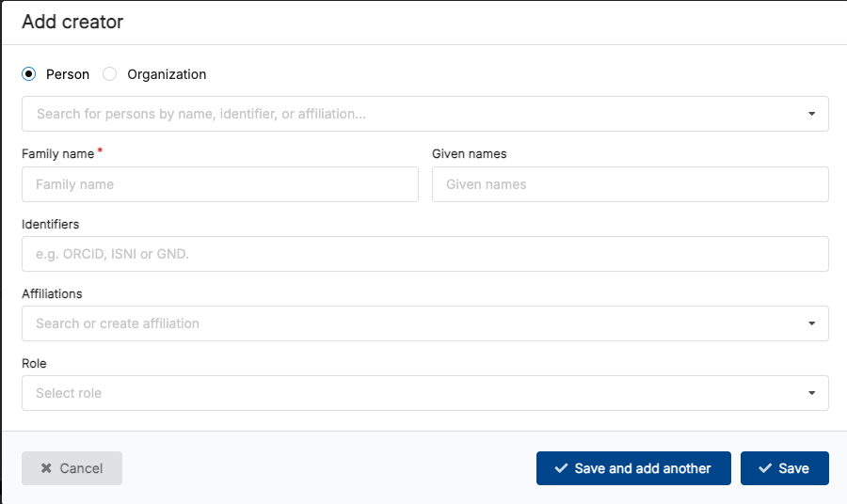
Task: Expand the person search dropdown arrow
Action: tap(811, 114)
